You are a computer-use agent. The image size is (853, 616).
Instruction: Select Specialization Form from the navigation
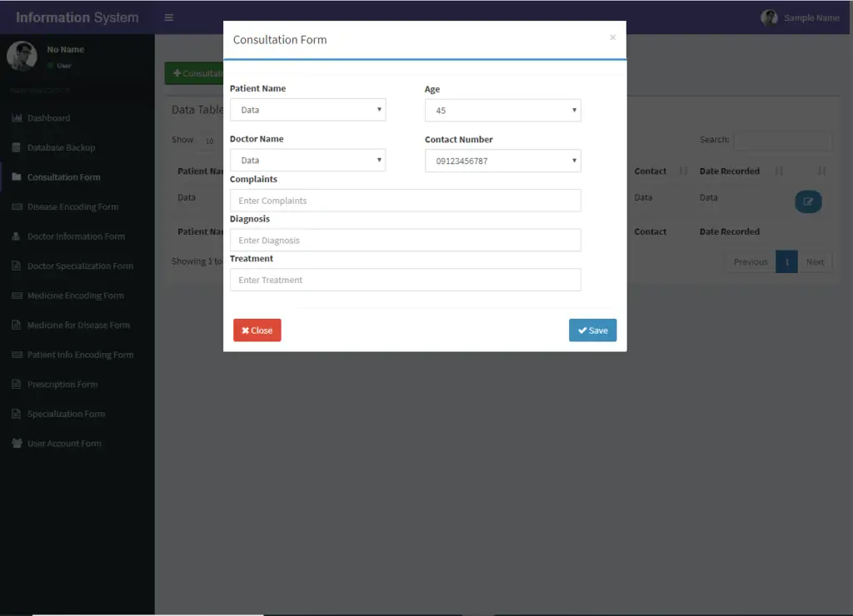coord(17,414)
